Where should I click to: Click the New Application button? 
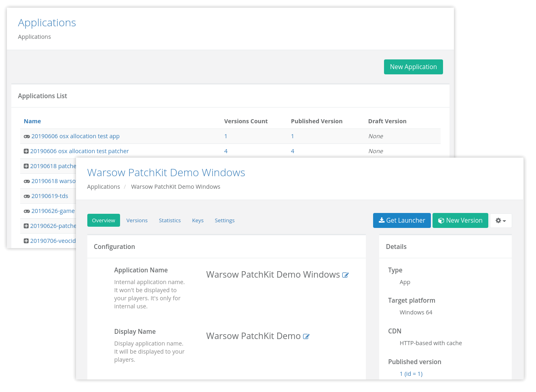tap(413, 67)
